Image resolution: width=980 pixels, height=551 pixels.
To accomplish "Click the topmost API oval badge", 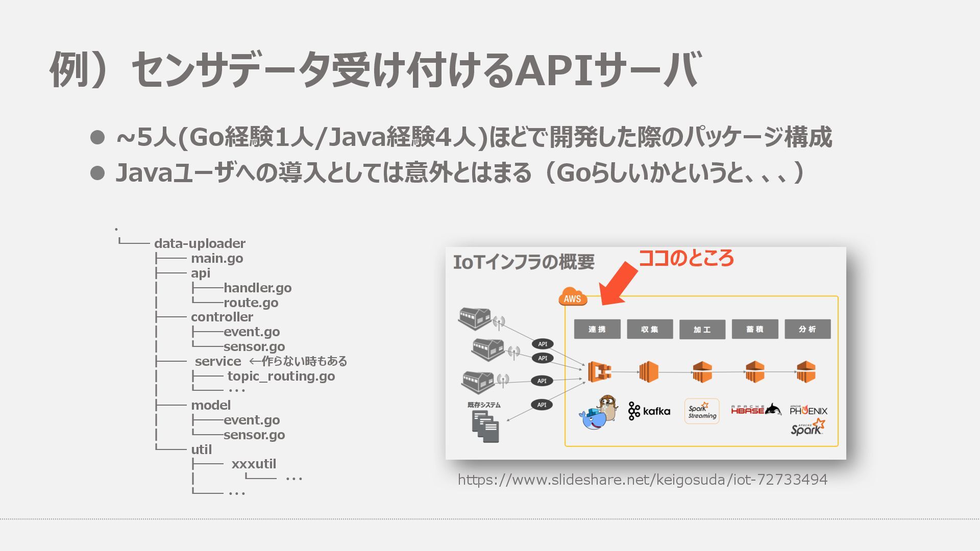I will pos(543,344).
